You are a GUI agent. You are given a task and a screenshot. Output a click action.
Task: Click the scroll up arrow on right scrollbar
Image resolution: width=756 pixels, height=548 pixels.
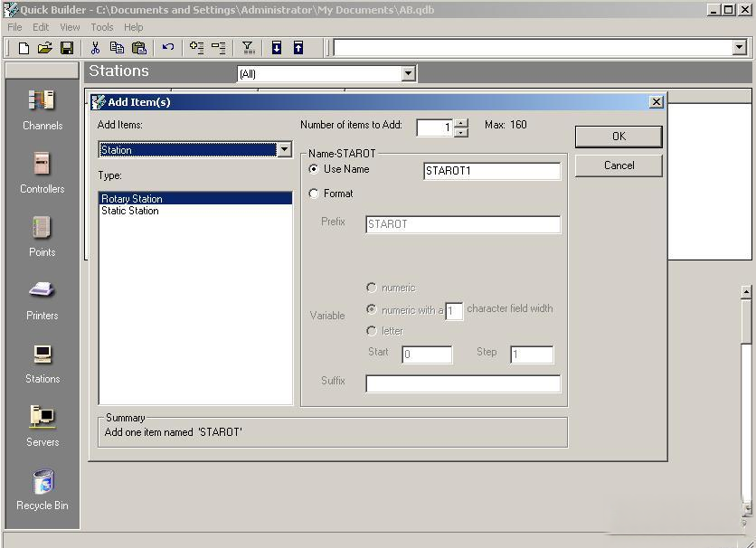pyautogui.click(x=746, y=291)
